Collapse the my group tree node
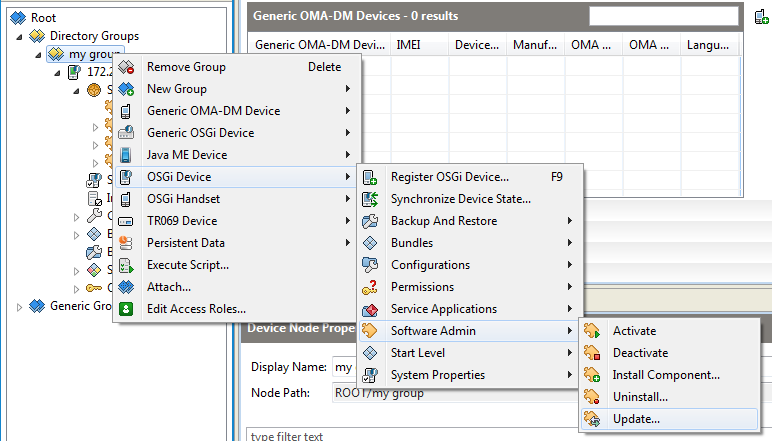772x441 pixels. click(x=38, y=55)
